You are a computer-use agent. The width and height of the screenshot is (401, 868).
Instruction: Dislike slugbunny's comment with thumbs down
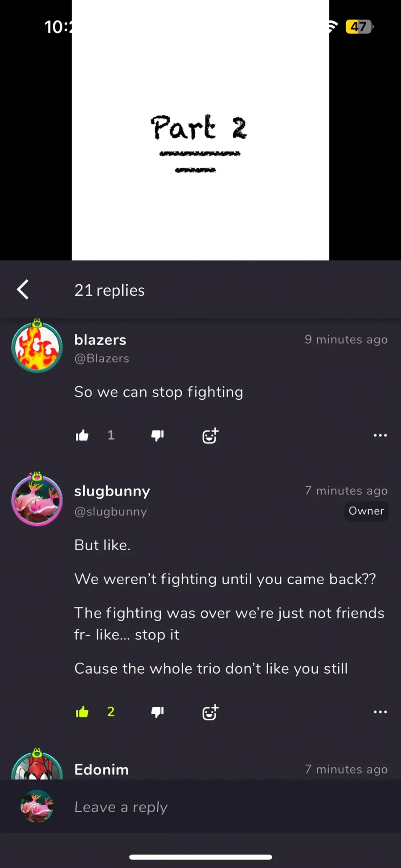point(158,712)
